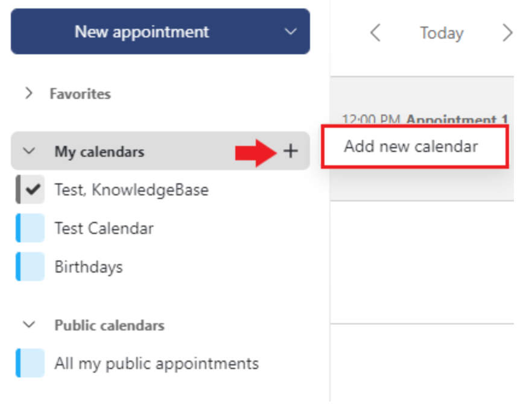Enable the Test Calendar checkbox
The height and width of the screenshot is (404, 532).
(x=31, y=229)
